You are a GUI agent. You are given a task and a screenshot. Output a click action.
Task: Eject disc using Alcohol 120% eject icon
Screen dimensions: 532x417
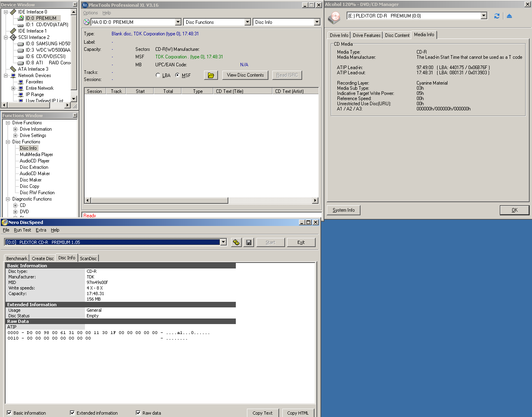(509, 16)
